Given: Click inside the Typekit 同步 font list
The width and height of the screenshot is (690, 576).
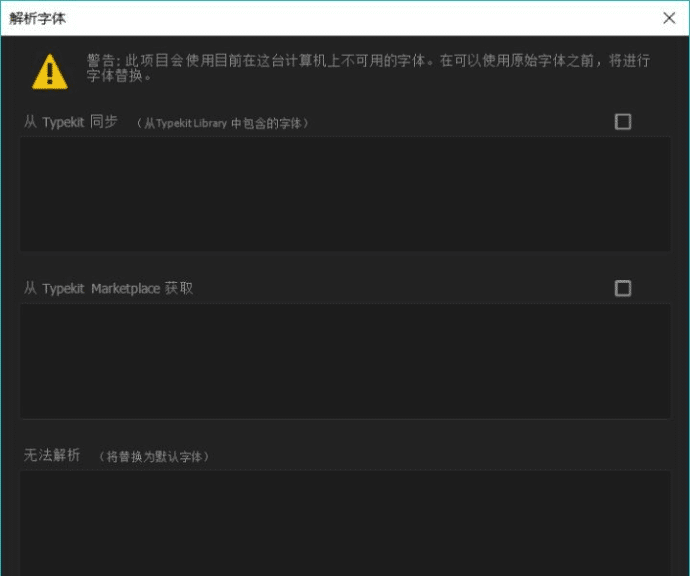Looking at the screenshot, I should coord(345,194).
